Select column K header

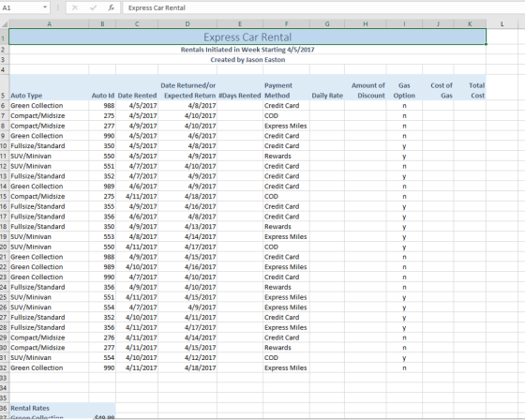click(470, 23)
